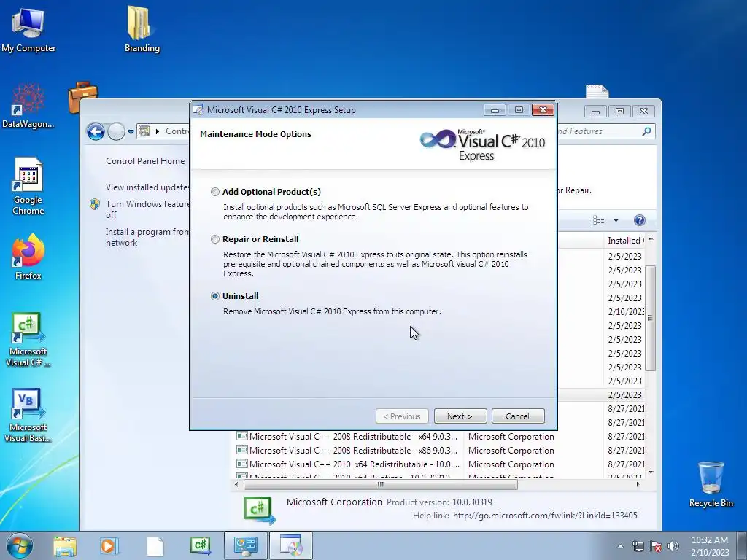Viewport: 747px width, 560px height.
Task: Open the network tray icon
Action: pyautogui.click(x=638, y=546)
